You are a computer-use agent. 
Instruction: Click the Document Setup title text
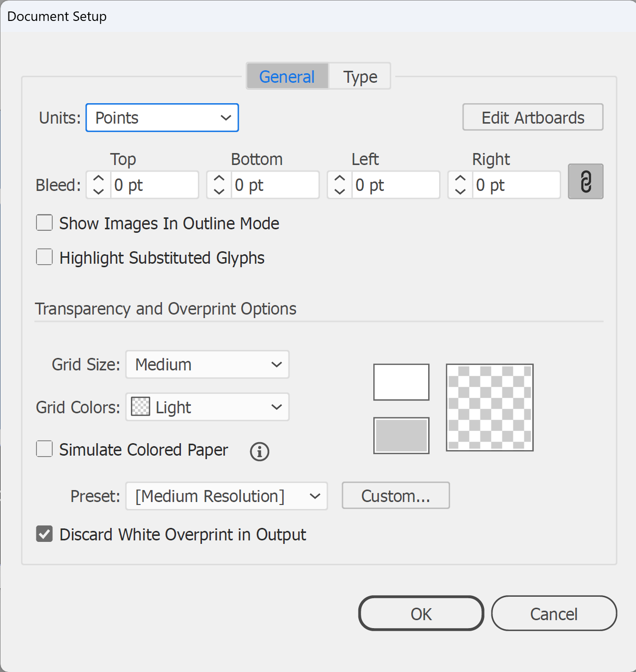click(x=57, y=16)
